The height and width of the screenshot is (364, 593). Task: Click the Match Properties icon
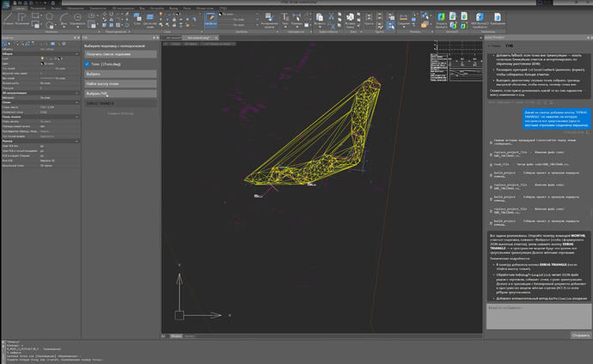click(269, 20)
